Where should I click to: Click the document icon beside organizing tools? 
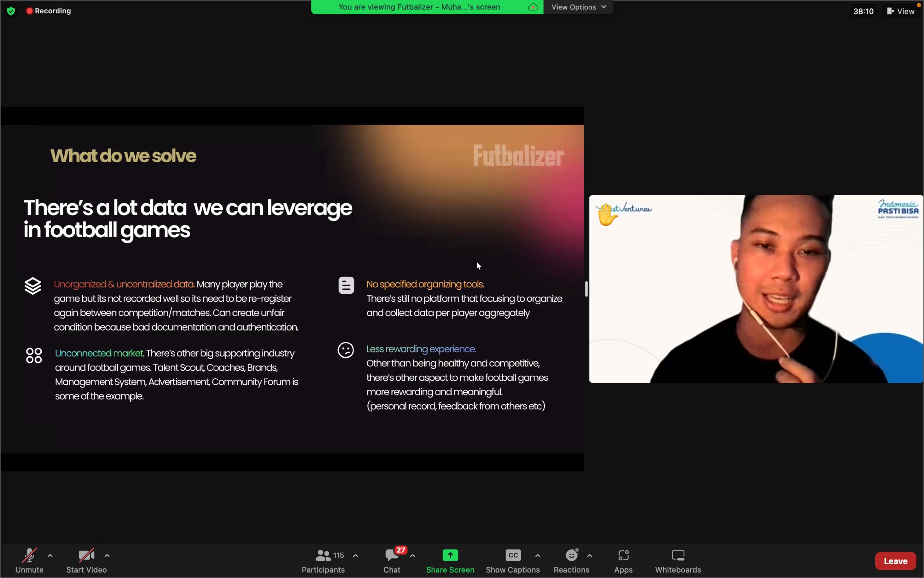click(346, 285)
